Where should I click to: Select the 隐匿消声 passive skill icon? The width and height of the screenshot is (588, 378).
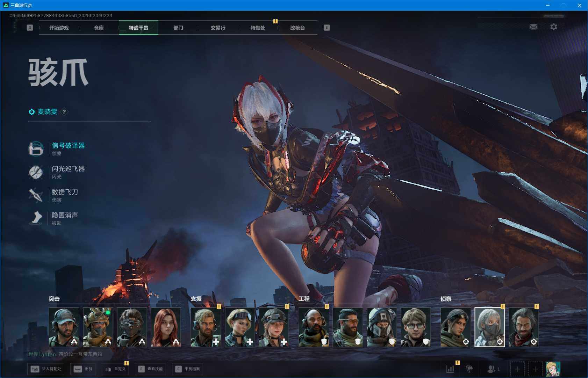[x=36, y=218]
